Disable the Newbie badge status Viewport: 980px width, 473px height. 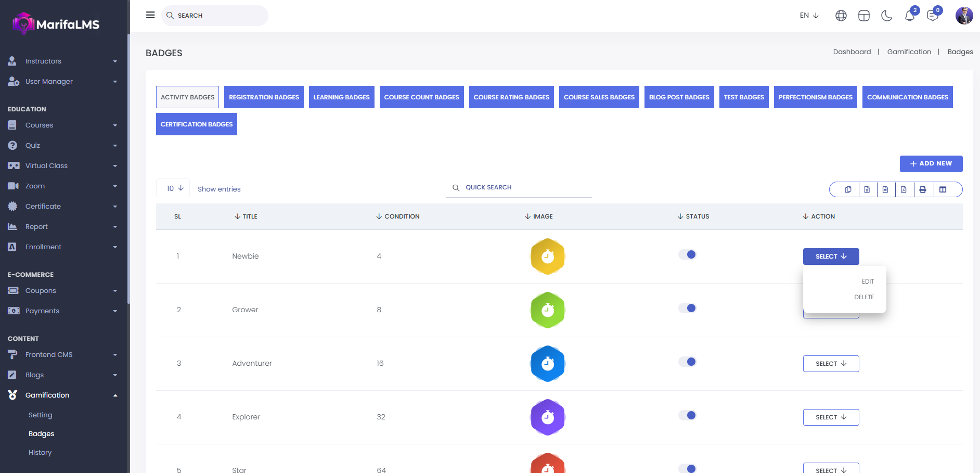[x=687, y=254]
